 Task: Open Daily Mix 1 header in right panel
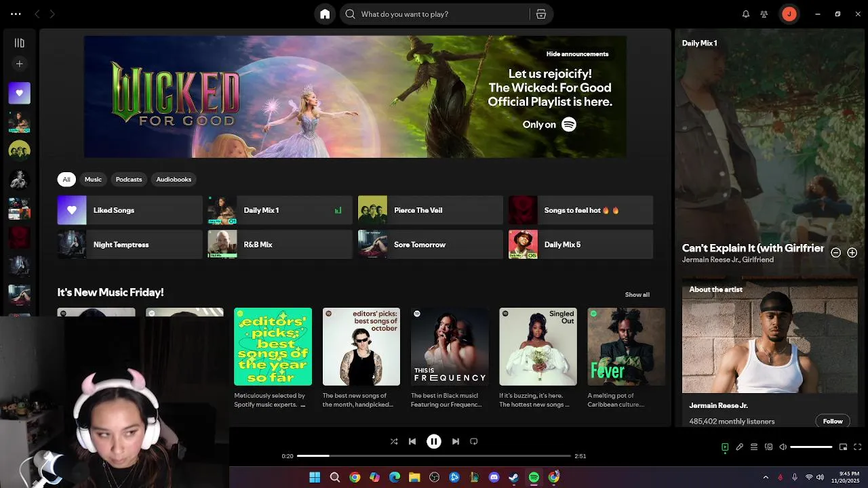[699, 43]
